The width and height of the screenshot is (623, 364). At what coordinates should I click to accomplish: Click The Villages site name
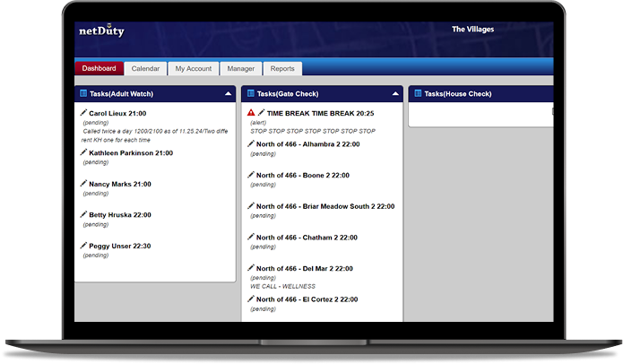tap(472, 29)
